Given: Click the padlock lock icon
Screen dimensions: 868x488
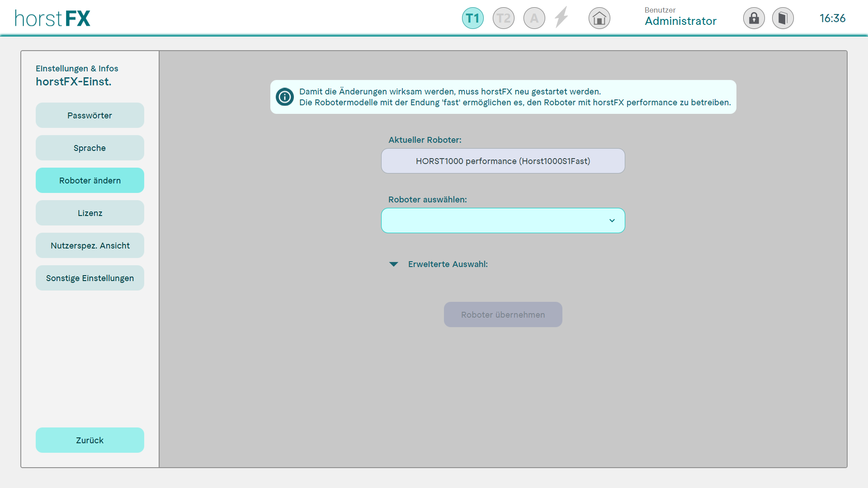Looking at the screenshot, I should tap(754, 19).
